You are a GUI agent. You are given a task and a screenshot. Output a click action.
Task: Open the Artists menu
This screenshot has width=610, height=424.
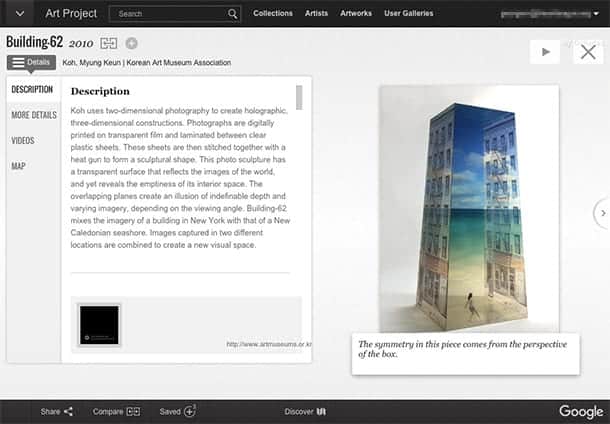pyautogui.click(x=316, y=13)
